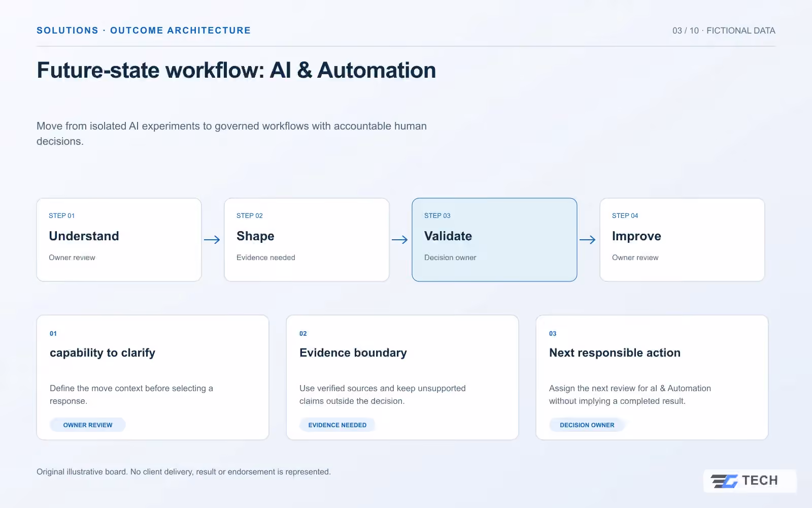Select the 'capability to clarify' card heading
The height and width of the screenshot is (508, 812).
[103, 353]
